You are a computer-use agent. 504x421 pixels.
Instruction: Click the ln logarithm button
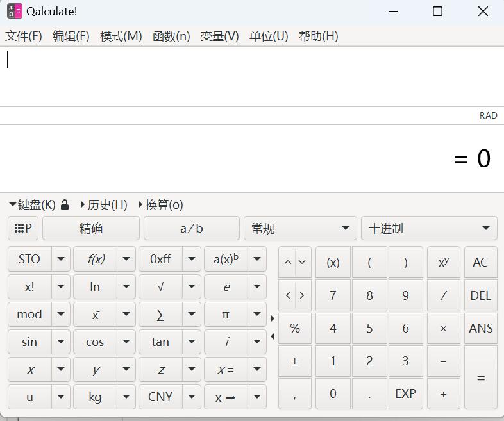tap(96, 286)
